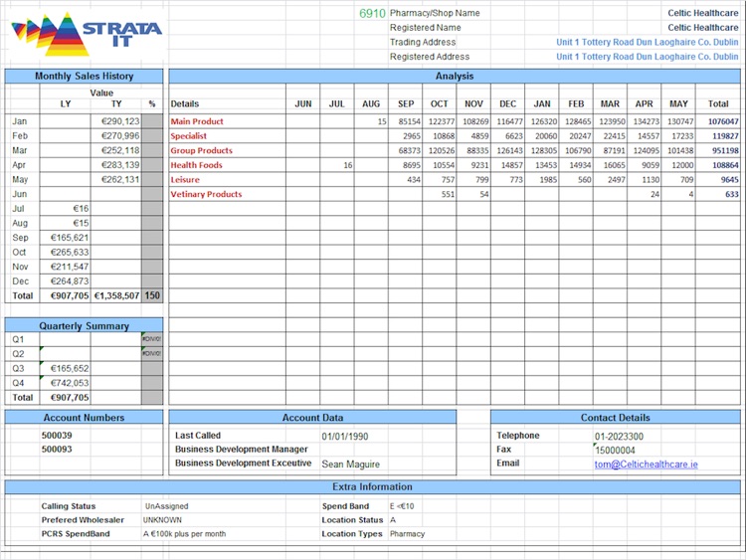Click the Trading Address value link
Image resolution: width=746 pixels, height=560 pixels.
pyautogui.click(x=647, y=43)
